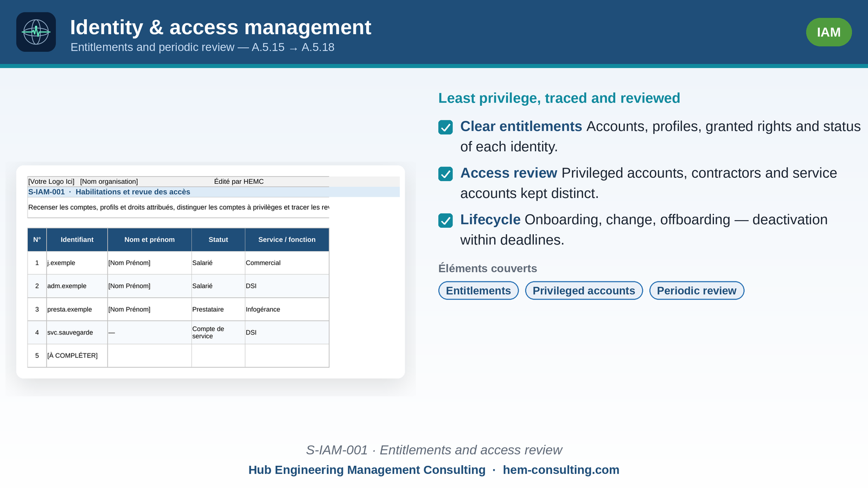Screen dimensions: 868x488
Task: Select the svc.sauvegarde identifier cell
Action: coord(77,333)
